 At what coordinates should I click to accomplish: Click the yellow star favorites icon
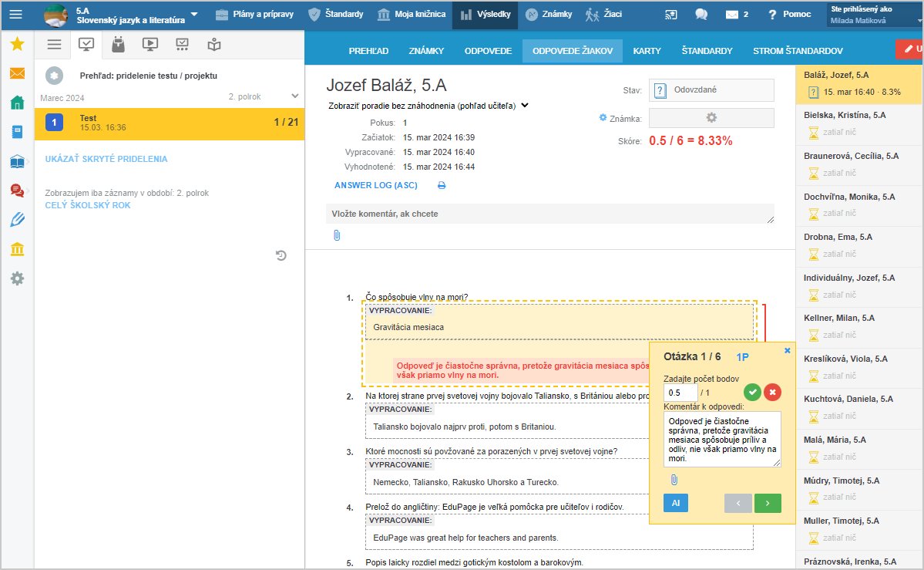pos(17,44)
